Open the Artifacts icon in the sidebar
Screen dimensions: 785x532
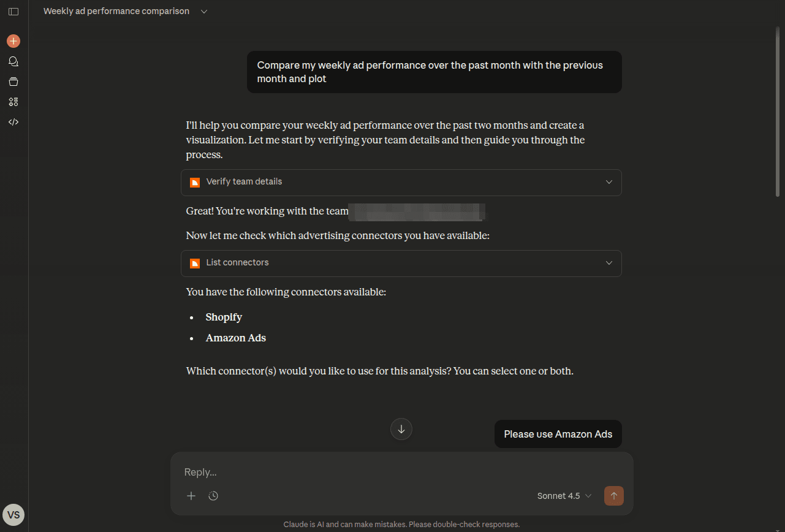click(13, 102)
